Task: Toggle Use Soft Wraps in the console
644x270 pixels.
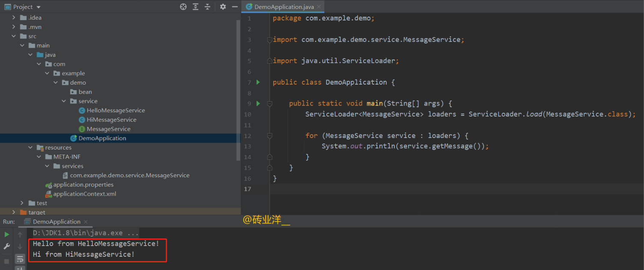Action: point(20,259)
